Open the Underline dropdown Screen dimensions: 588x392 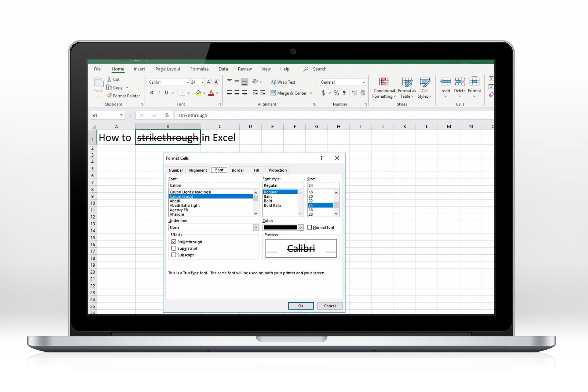(256, 227)
